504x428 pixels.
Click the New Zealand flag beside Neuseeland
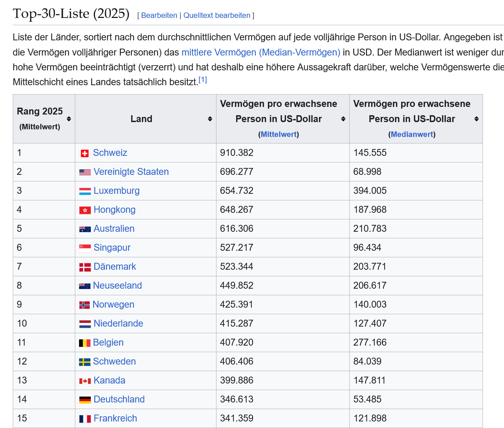85,286
